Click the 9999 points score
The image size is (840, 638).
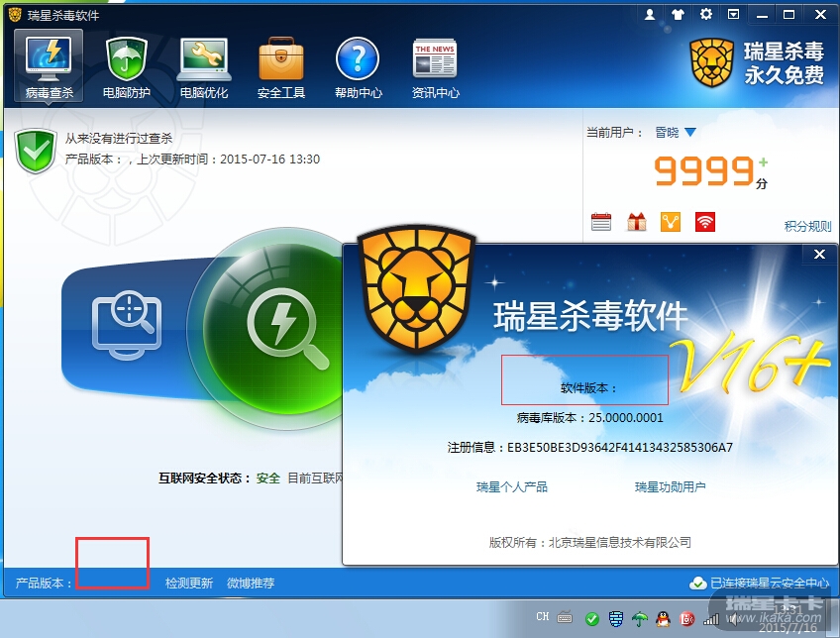[704, 170]
